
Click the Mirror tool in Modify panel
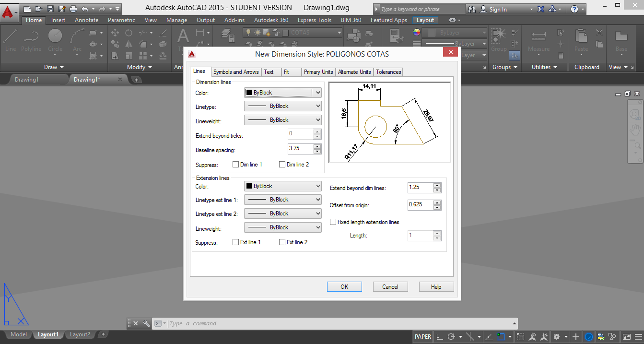129,44
